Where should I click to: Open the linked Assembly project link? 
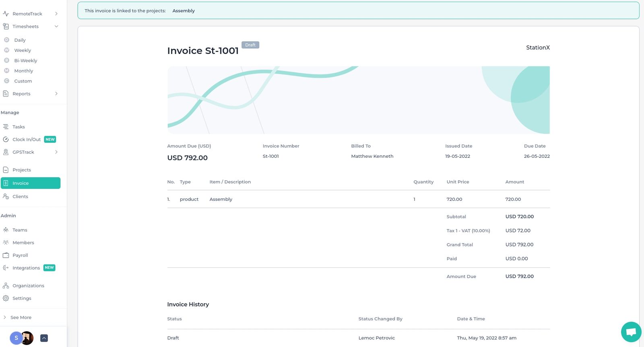coord(184,11)
